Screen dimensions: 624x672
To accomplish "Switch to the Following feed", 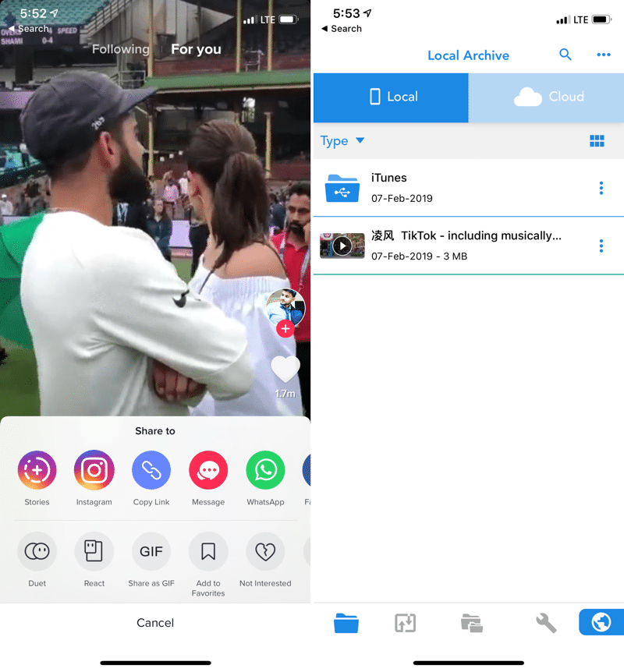I will coord(120,49).
